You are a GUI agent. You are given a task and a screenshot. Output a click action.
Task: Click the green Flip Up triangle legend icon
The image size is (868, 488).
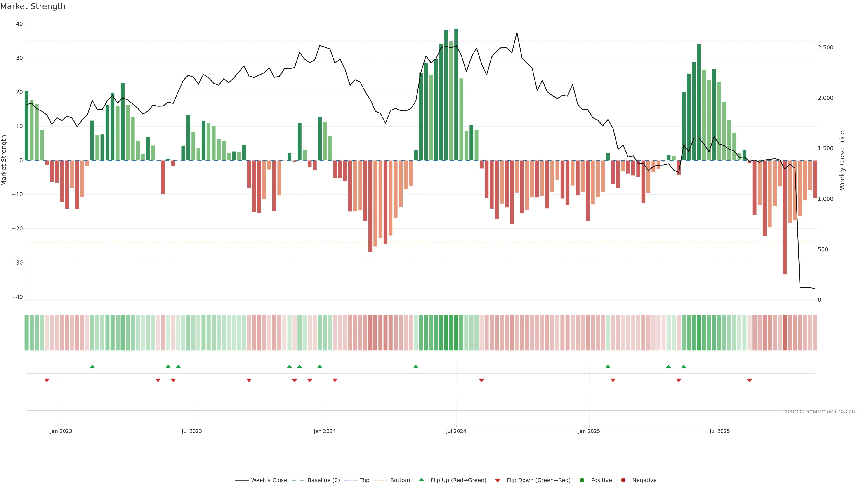421,480
